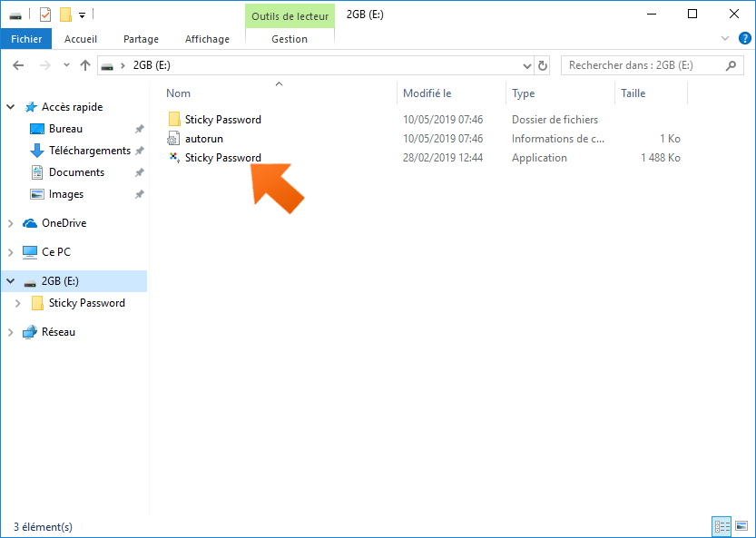Open the recent locations dropdown

pos(66,65)
